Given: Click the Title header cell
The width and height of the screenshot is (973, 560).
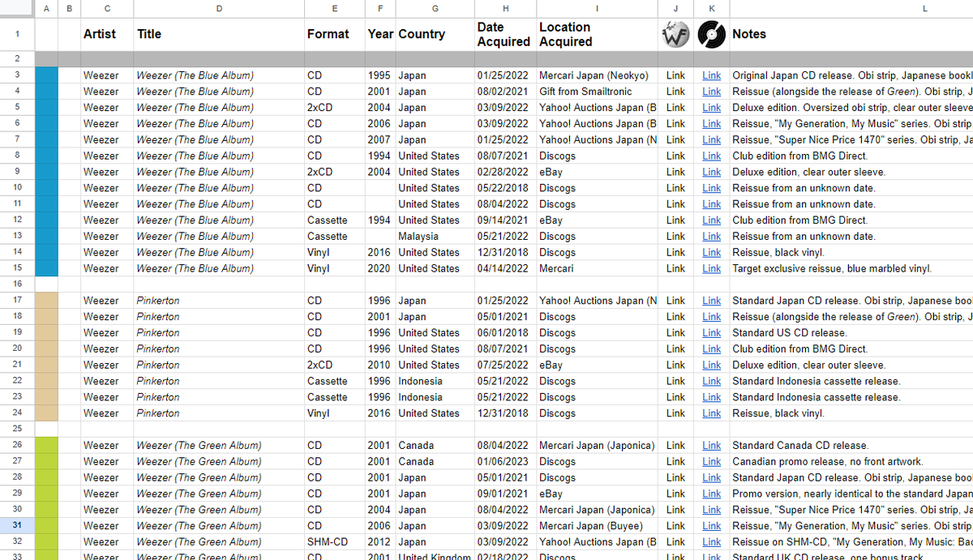Looking at the screenshot, I should [219, 34].
